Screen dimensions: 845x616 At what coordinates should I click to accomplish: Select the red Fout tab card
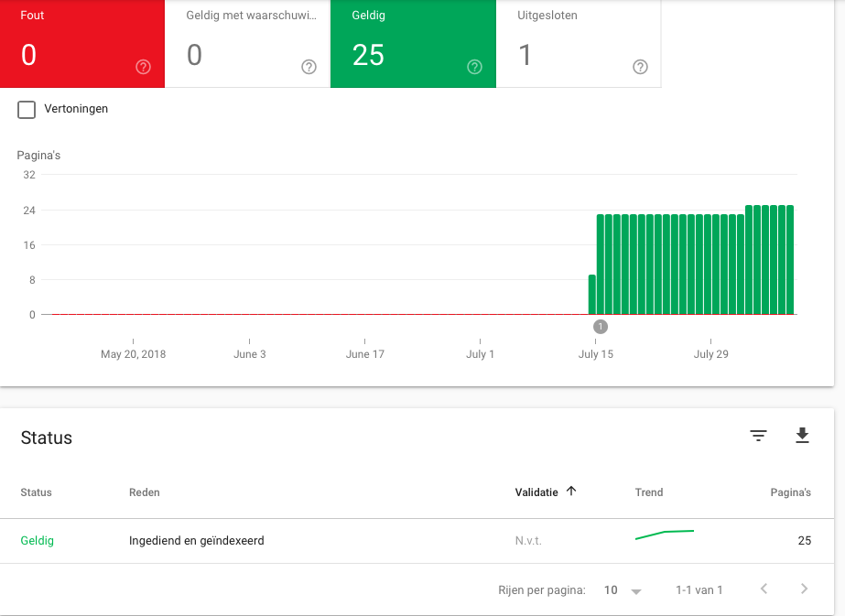[81, 44]
